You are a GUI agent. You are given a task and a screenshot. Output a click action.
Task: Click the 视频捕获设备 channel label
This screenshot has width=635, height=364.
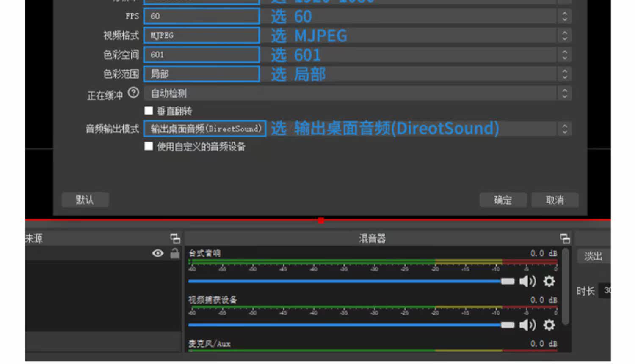pos(213,300)
